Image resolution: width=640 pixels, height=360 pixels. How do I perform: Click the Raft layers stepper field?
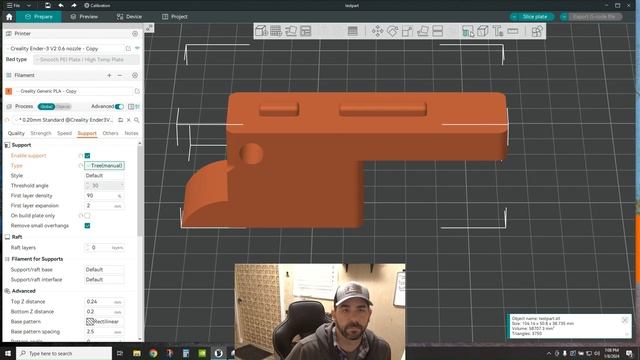point(104,247)
